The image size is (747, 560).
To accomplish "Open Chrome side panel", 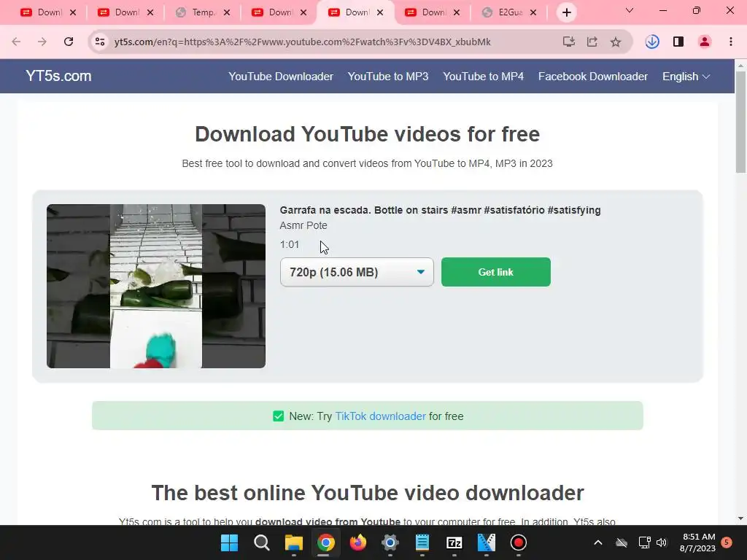I will tap(678, 42).
